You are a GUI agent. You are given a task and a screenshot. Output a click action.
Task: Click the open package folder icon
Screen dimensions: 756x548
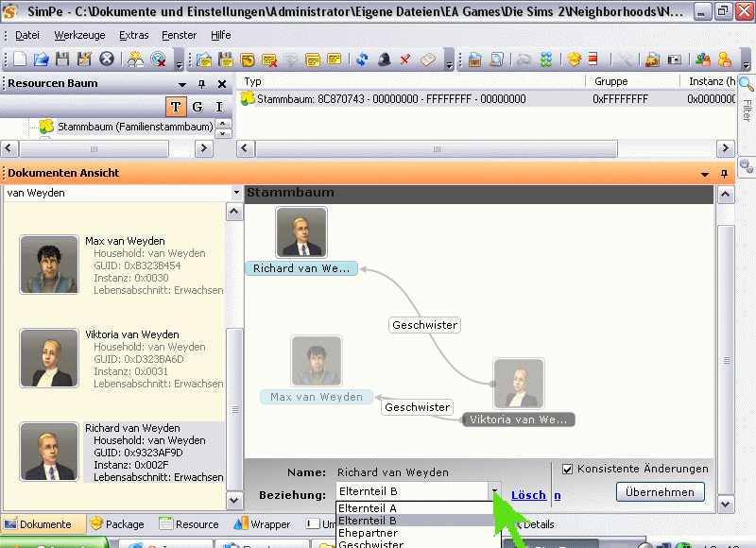41,60
